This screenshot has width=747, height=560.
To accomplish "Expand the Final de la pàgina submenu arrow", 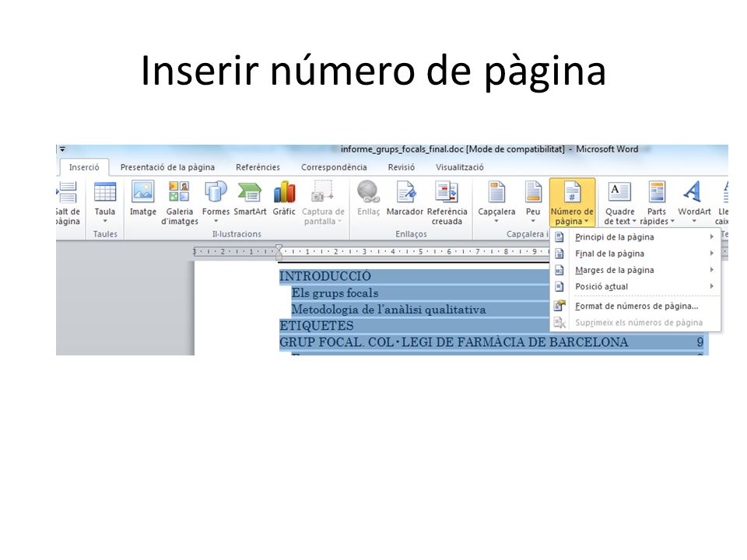I will pos(711,254).
